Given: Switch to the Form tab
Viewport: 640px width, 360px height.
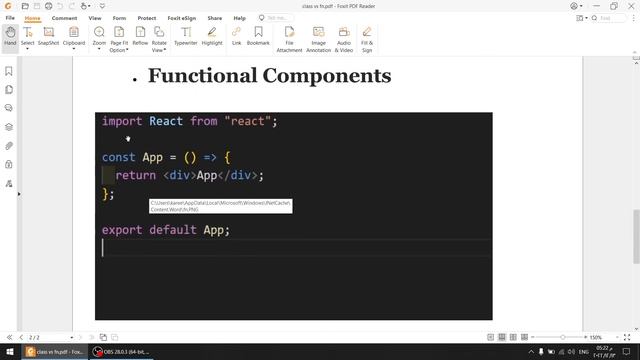Looking at the screenshot, I should tap(119, 18).
